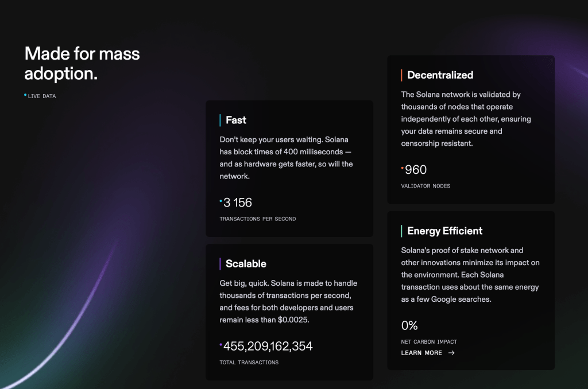This screenshot has height=389, width=588.
Task: Click the Total Transactions label
Action: pos(249,363)
